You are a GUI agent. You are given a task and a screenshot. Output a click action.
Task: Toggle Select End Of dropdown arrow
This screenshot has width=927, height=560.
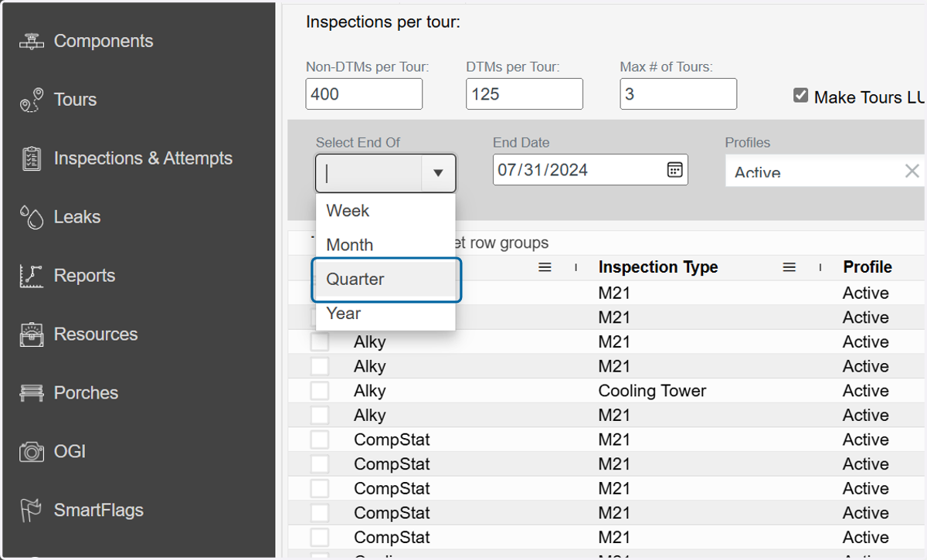tap(438, 173)
